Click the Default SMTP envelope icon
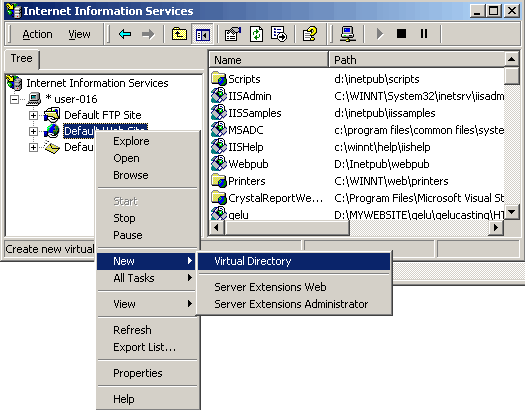Viewport: 525px width, 410px height. pyautogui.click(x=52, y=147)
